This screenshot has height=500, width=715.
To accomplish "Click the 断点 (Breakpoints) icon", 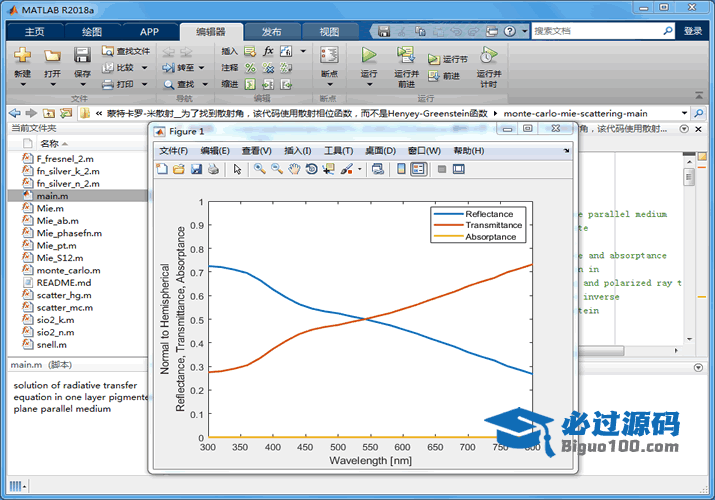I will pos(329,55).
